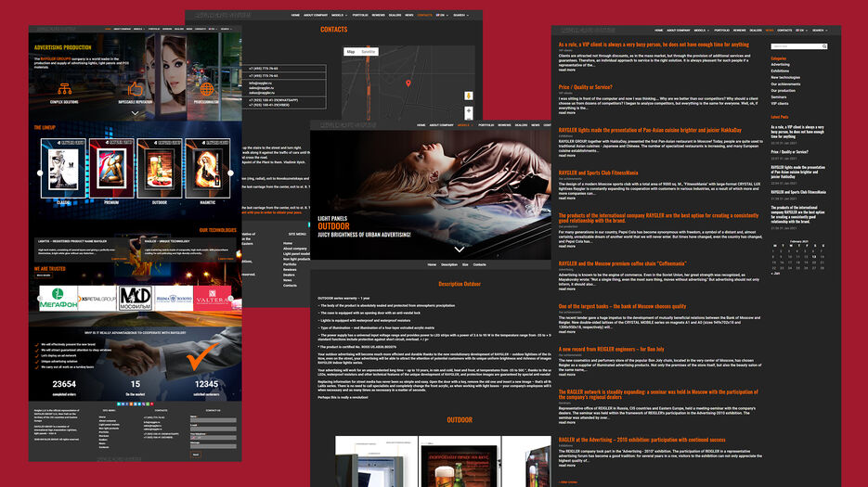
Task: Click the X5 Retail Group client logo
Action: click(x=97, y=299)
